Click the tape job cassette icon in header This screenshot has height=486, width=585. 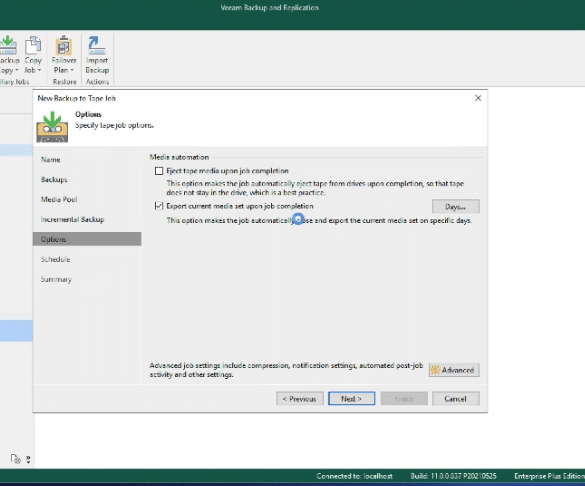pyautogui.click(x=52, y=127)
